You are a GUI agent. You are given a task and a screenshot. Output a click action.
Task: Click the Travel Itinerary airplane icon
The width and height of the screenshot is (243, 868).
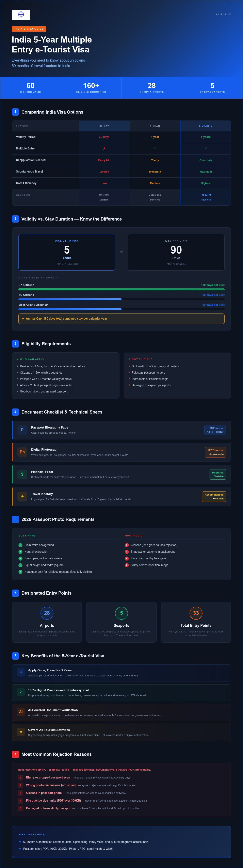pos(22,496)
